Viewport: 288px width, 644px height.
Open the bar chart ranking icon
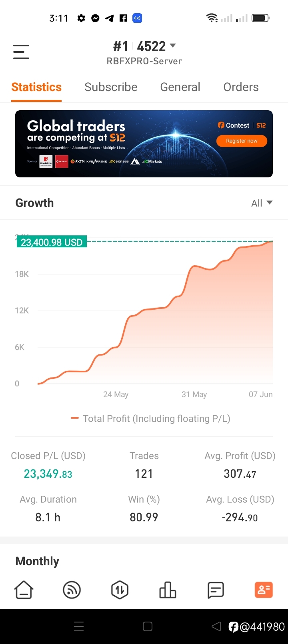click(x=168, y=590)
